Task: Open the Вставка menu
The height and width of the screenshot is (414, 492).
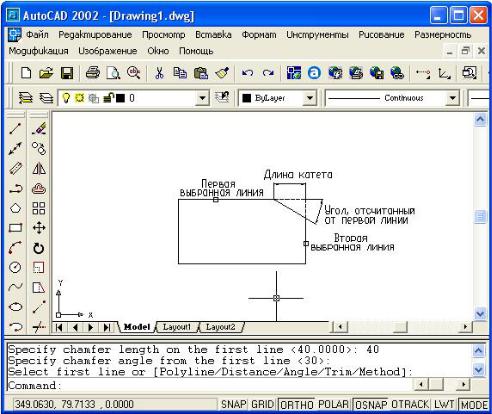Action: click(x=213, y=35)
